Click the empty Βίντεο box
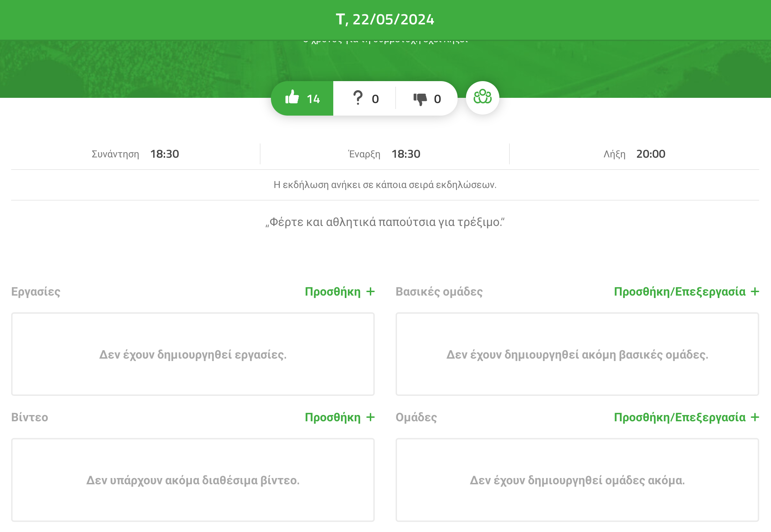 coord(193,480)
